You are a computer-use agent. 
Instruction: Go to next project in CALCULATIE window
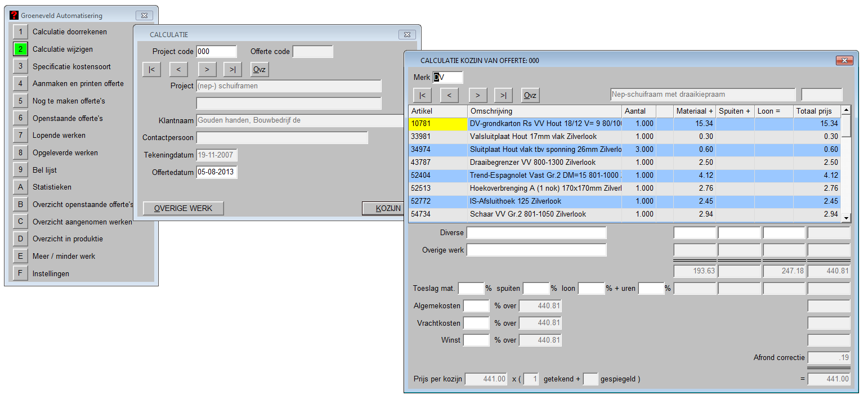click(207, 70)
